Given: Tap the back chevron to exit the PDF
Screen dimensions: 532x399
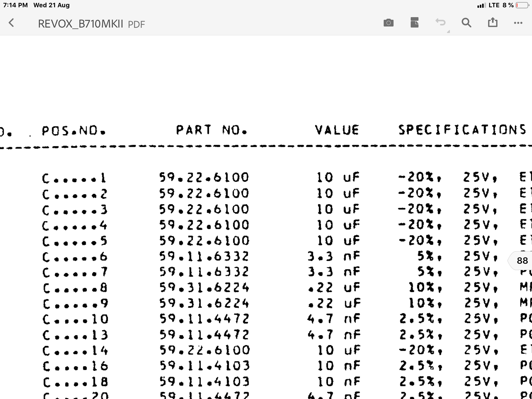Looking at the screenshot, I should coord(11,23).
